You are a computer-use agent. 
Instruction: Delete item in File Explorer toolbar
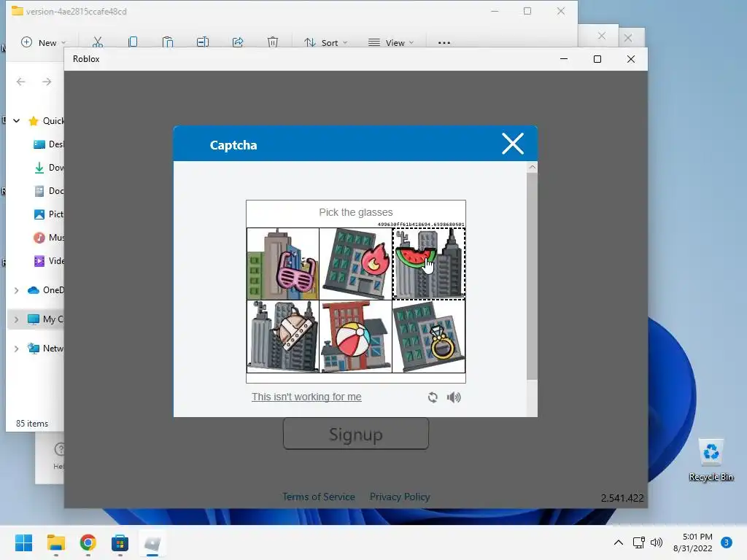pos(273,42)
